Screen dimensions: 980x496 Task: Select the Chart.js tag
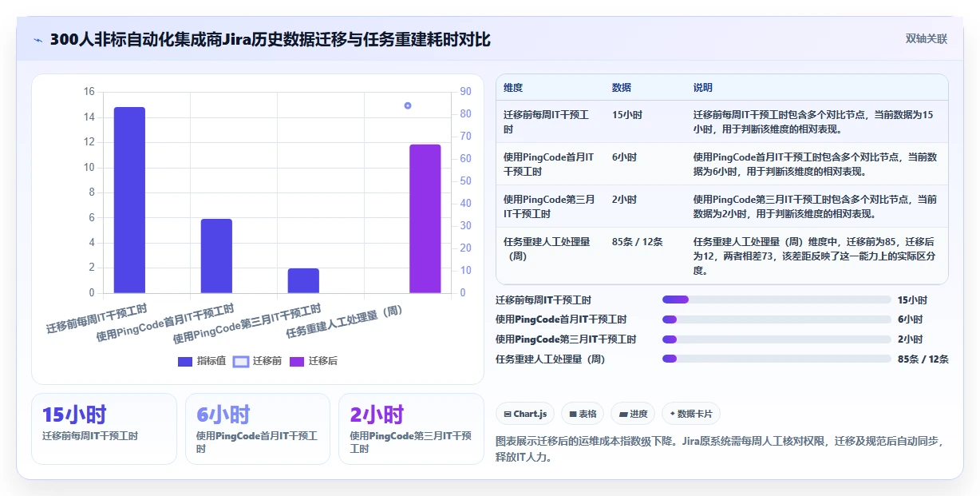[x=525, y=414]
